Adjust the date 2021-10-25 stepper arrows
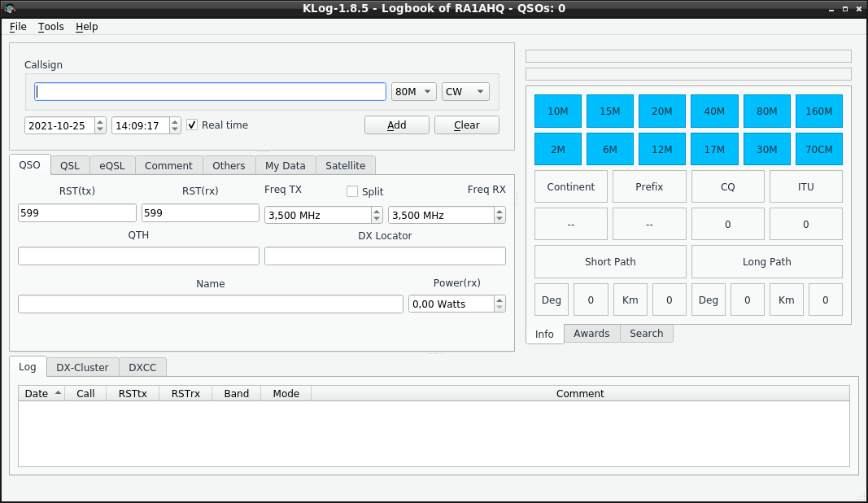 (100, 125)
